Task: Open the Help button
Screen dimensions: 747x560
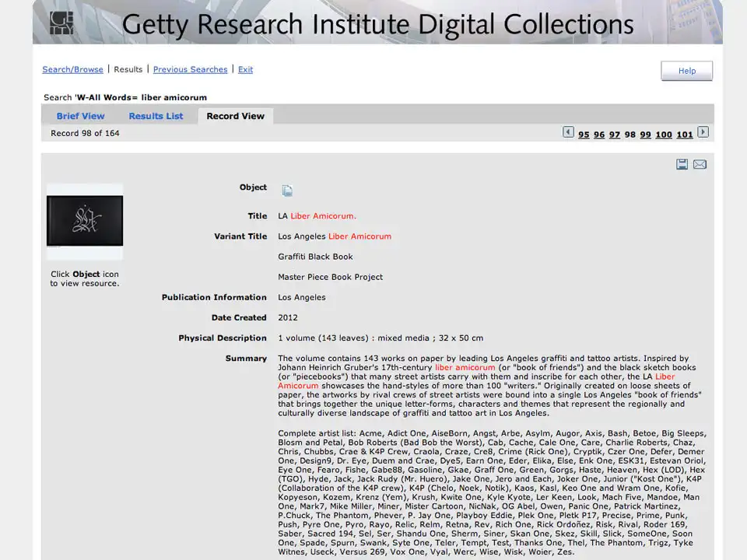Action: pos(686,70)
